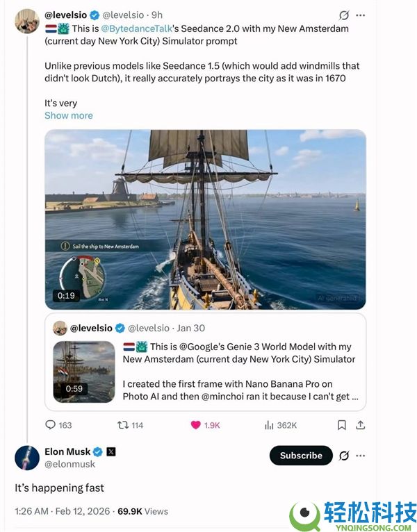Share the tweet via share icon
The image size is (417, 532).
pyautogui.click(x=360, y=425)
